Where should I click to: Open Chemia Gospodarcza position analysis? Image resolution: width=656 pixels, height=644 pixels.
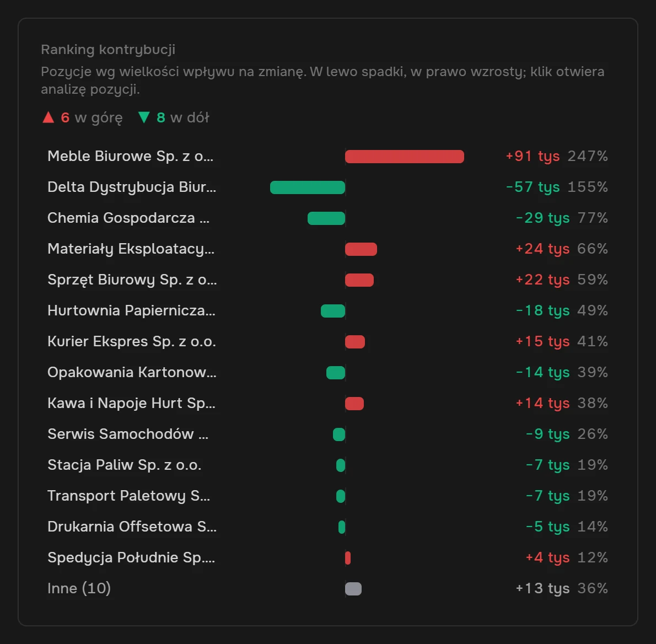coord(327,218)
